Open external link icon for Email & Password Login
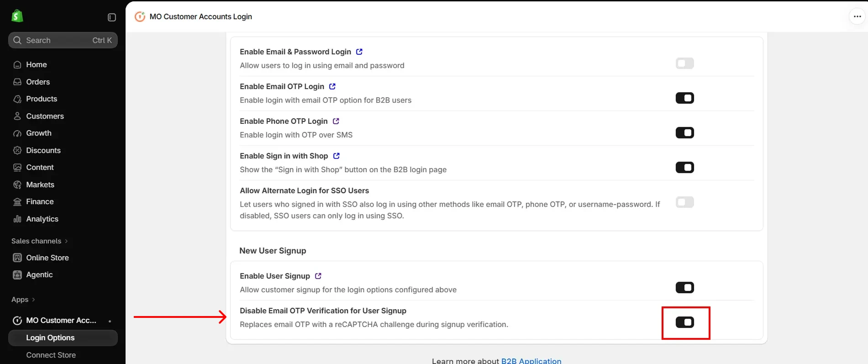The image size is (868, 364). point(359,52)
